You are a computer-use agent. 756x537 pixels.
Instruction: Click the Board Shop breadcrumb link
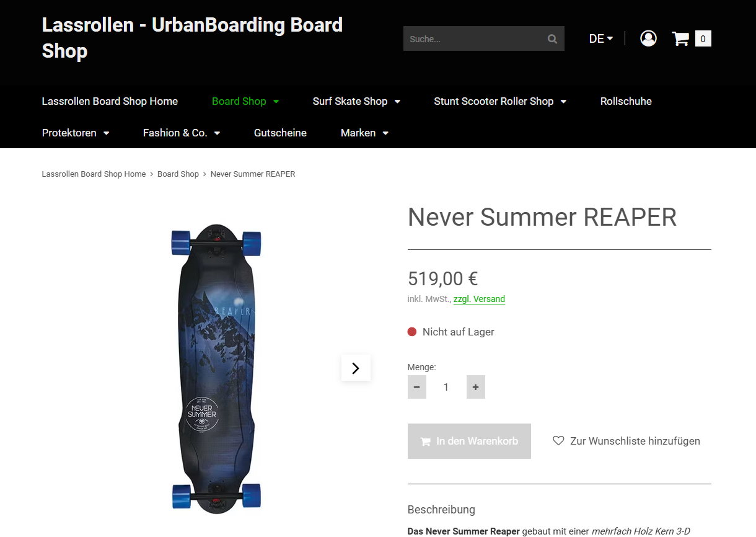[178, 174]
